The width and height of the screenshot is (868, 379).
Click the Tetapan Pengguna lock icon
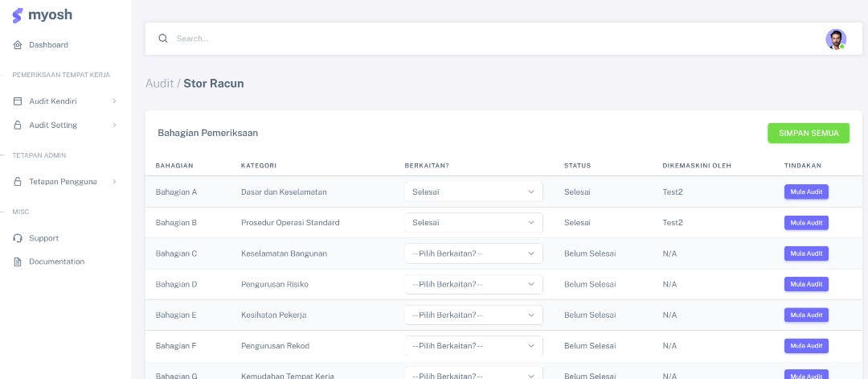pyautogui.click(x=18, y=182)
